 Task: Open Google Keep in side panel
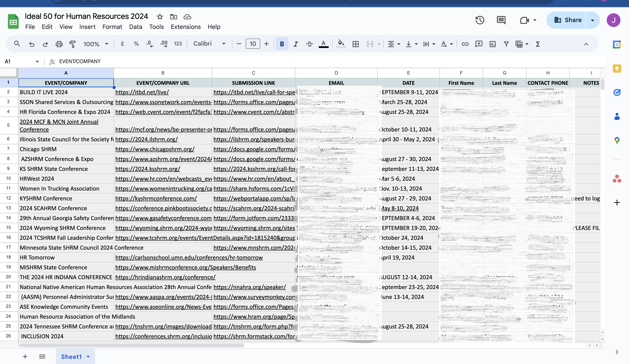[617, 69]
